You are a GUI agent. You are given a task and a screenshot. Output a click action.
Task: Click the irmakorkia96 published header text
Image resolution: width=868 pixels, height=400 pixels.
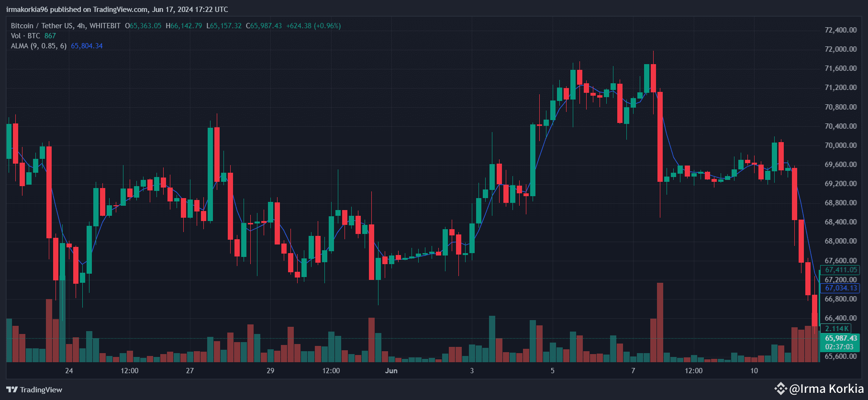pos(117,10)
